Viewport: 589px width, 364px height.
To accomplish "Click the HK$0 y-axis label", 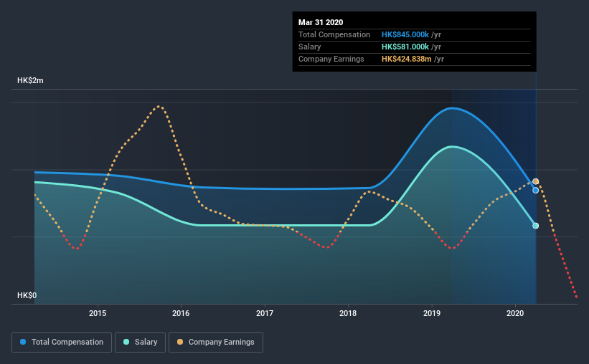I will point(27,295).
